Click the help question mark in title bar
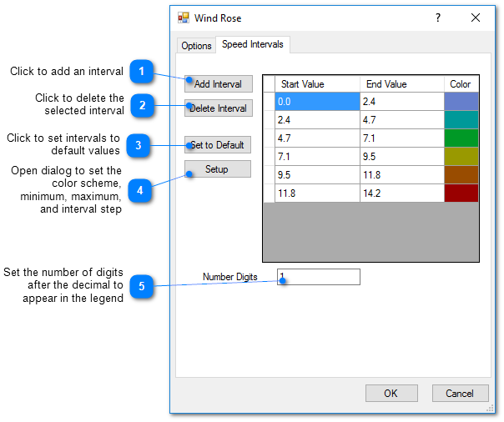504x422 pixels. (x=437, y=18)
